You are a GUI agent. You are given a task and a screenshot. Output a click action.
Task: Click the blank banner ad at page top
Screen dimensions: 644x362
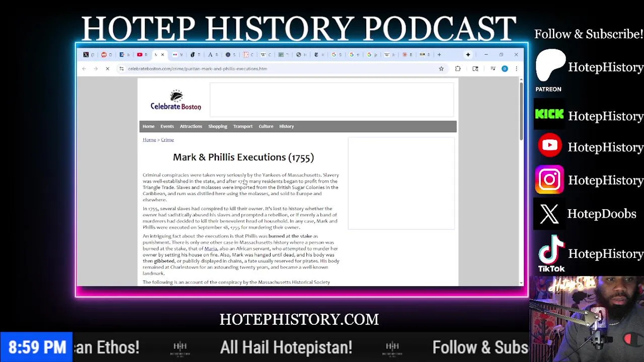click(x=332, y=100)
